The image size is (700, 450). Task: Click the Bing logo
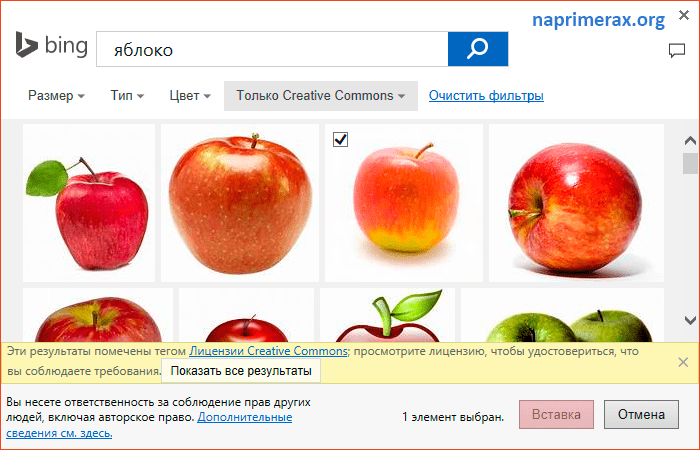[52, 45]
